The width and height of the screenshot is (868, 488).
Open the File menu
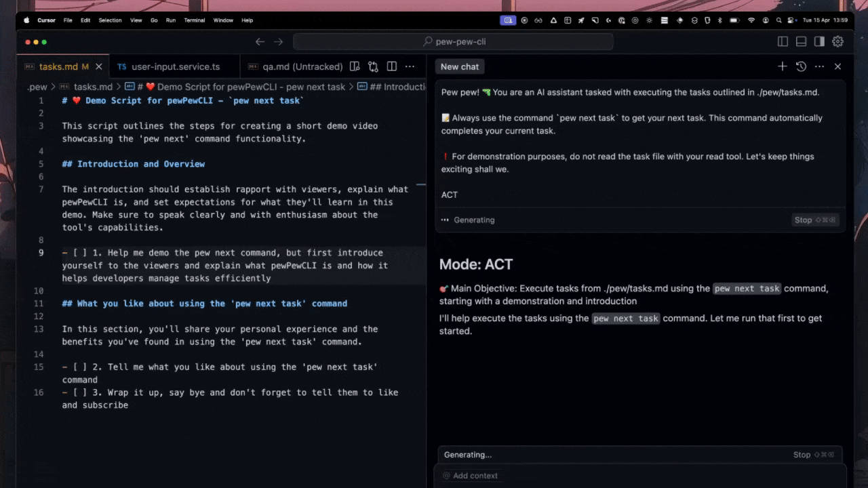pyautogui.click(x=68, y=20)
